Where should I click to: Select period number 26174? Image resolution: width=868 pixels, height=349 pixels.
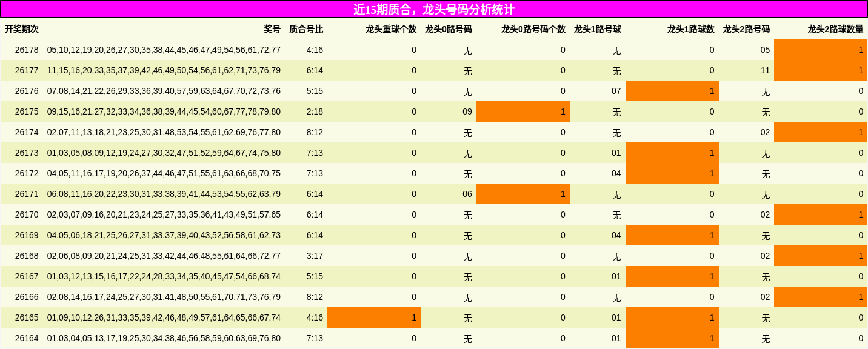coord(27,132)
